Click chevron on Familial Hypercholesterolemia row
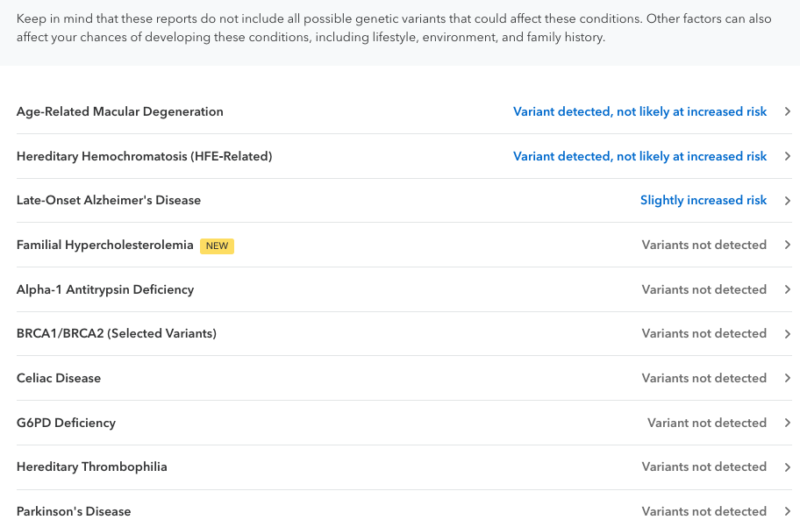The image size is (800, 527). click(788, 245)
